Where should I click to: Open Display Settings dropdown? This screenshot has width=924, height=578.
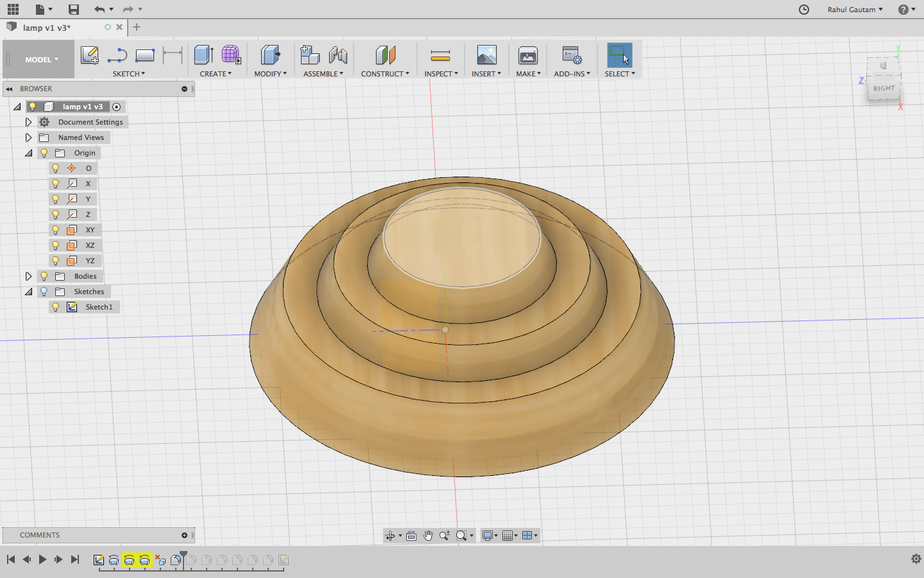pos(490,536)
